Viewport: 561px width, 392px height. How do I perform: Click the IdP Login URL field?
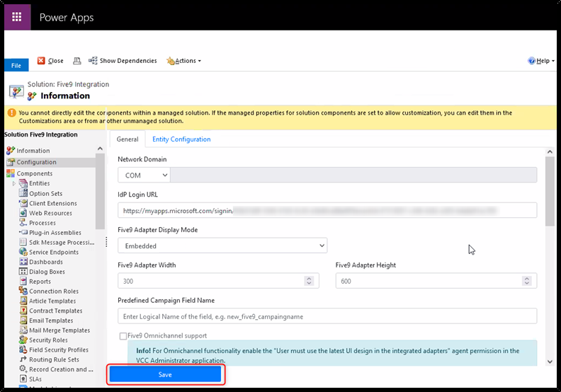coord(327,210)
